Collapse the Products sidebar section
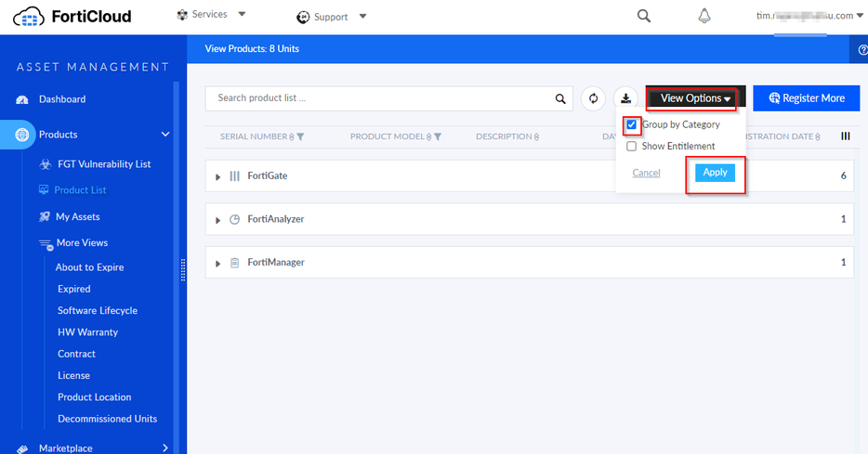 165,135
